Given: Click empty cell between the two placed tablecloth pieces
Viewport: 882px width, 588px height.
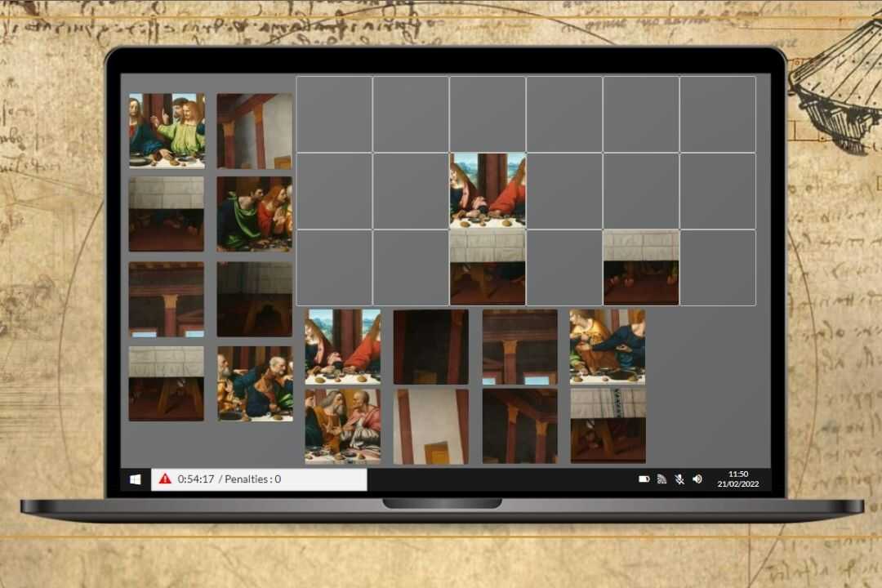Looking at the screenshot, I should click(x=564, y=267).
